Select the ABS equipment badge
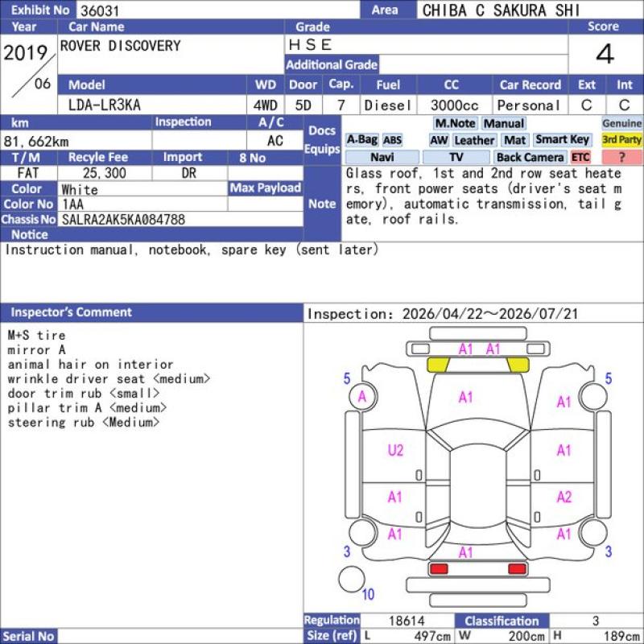 (392, 140)
